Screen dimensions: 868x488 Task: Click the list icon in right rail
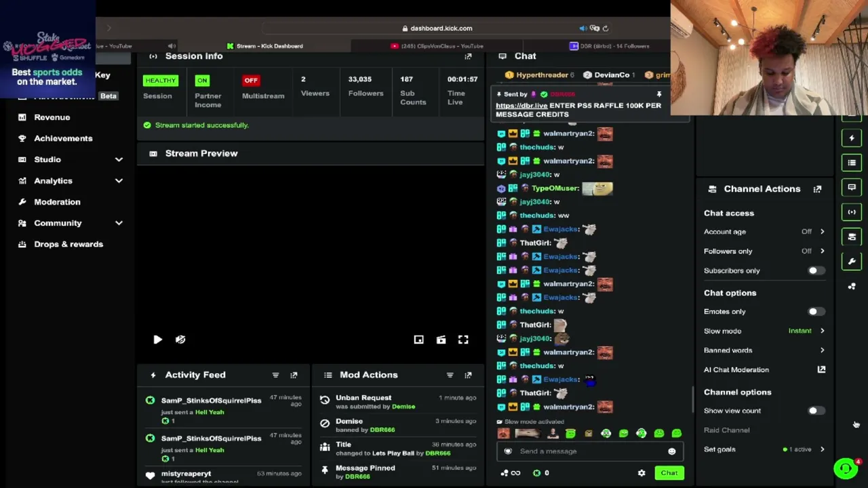click(x=852, y=163)
